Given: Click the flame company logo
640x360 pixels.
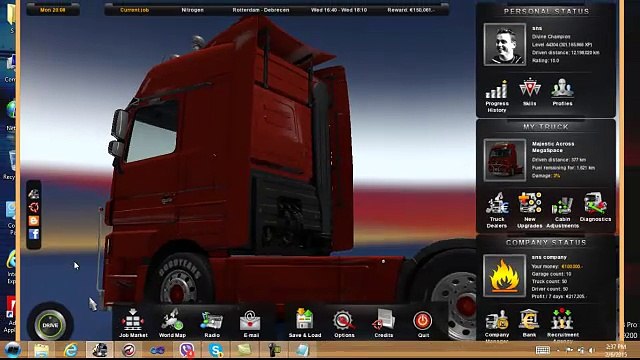Looking at the screenshot, I should coord(504,276).
